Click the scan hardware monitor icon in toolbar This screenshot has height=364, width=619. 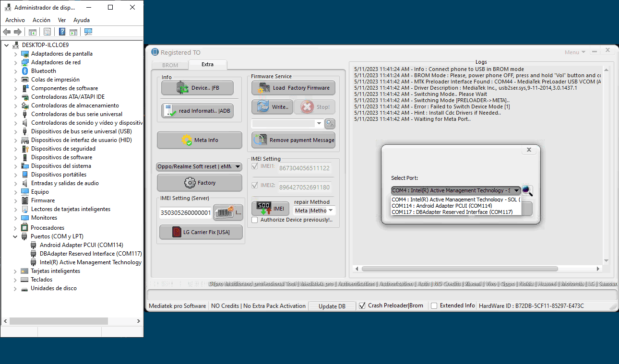[x=88, y=32]
